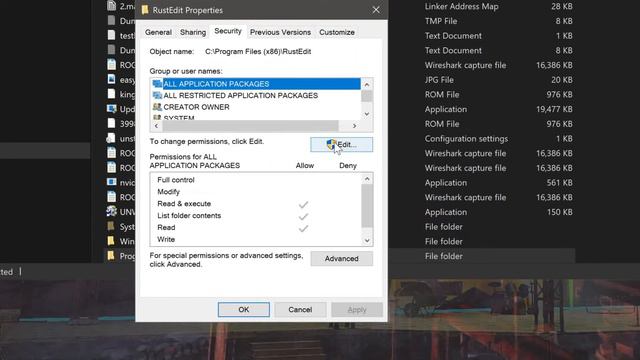Click Cancel in RustEdit Properties
The height and width of the screenshot is (360, 640).
click(300, 309)
